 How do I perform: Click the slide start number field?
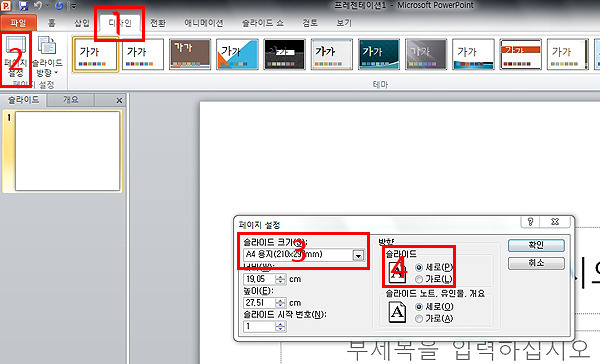click(259, 326)
